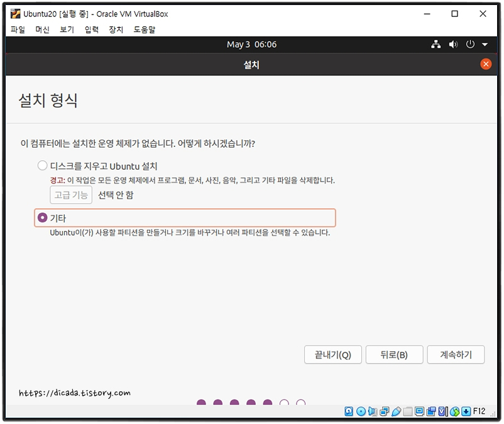Open the 장치 menu

click(116, 30)
